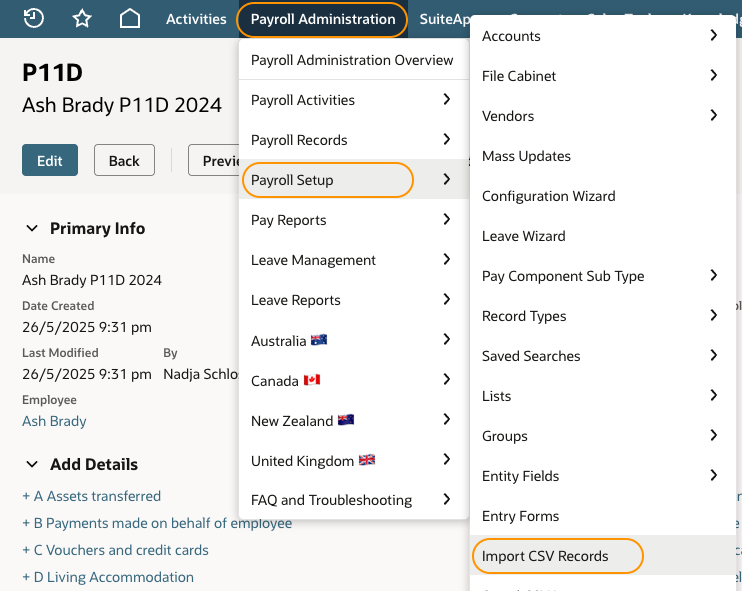Open the SuiteApps menu
This screenshot has width=742, height=591.
tap(445, 19)
